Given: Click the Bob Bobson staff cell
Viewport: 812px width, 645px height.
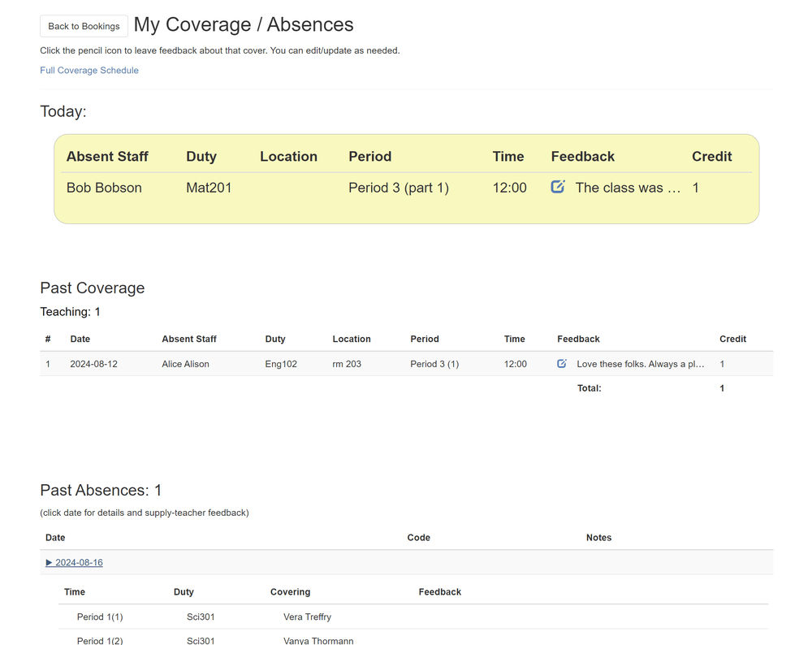Looking at the screenshot, I should [104, 188].
